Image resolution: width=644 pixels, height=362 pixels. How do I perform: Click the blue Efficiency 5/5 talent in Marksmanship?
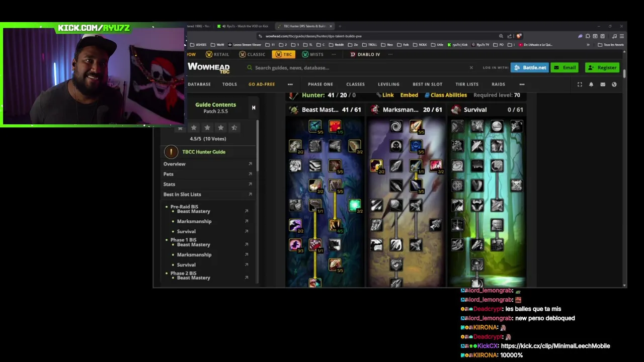(416, 146)
